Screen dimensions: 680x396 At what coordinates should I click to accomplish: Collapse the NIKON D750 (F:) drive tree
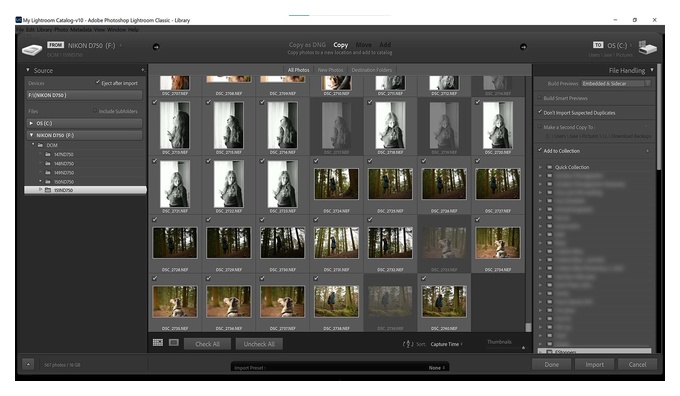coord(31,135)
